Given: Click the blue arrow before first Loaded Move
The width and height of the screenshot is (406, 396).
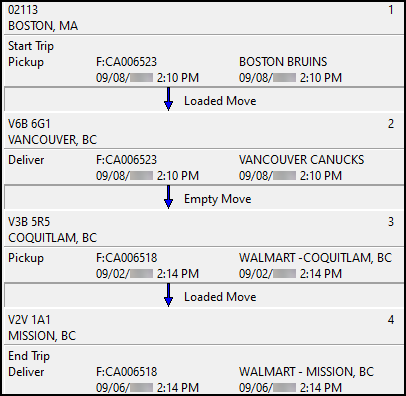Looking at the screenshot, I should click(x=168, y=99).
